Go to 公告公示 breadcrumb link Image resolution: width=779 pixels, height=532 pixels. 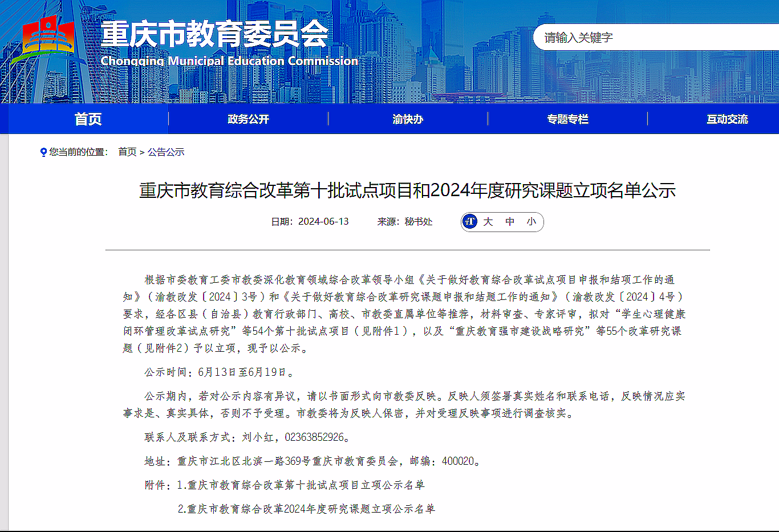166,152
